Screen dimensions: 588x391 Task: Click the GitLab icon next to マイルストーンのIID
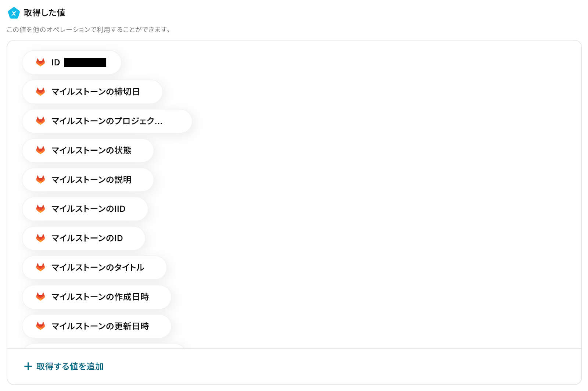(40, 209)
